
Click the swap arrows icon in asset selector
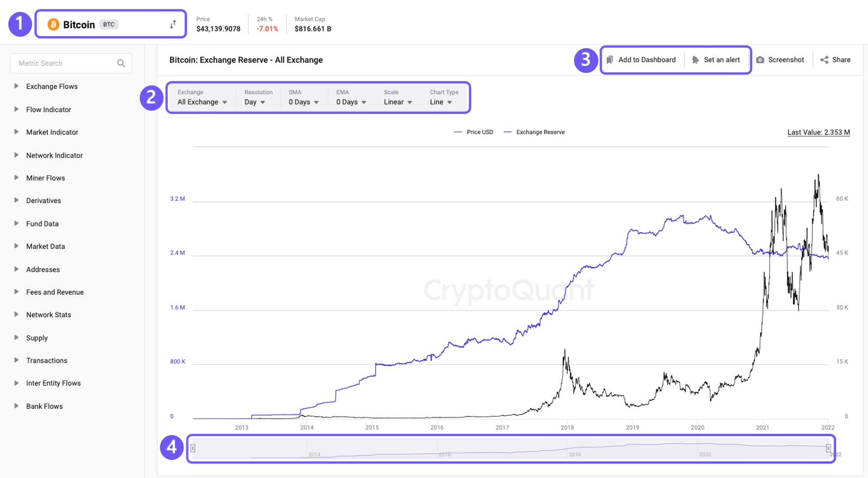point(173,24)
